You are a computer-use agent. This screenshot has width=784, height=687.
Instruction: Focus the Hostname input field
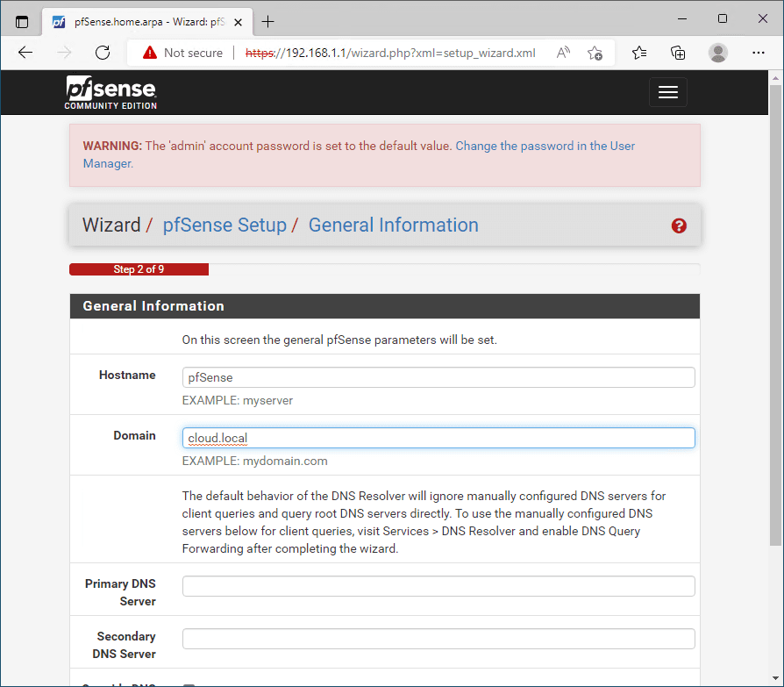[438, 377]
